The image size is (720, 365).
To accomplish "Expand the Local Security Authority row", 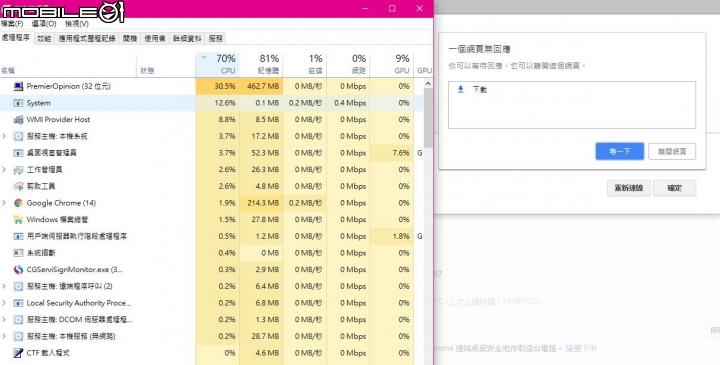I will pos(4,303).
